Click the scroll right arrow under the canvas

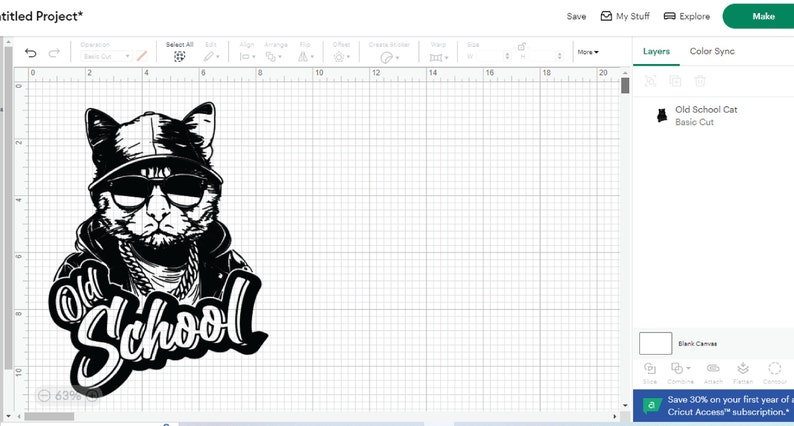click(615, 416)
